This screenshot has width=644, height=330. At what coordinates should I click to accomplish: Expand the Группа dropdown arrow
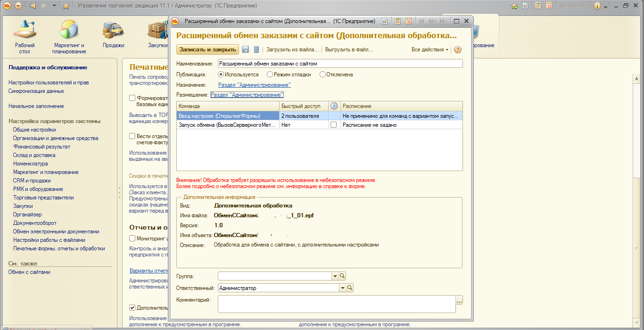(335, 276)
